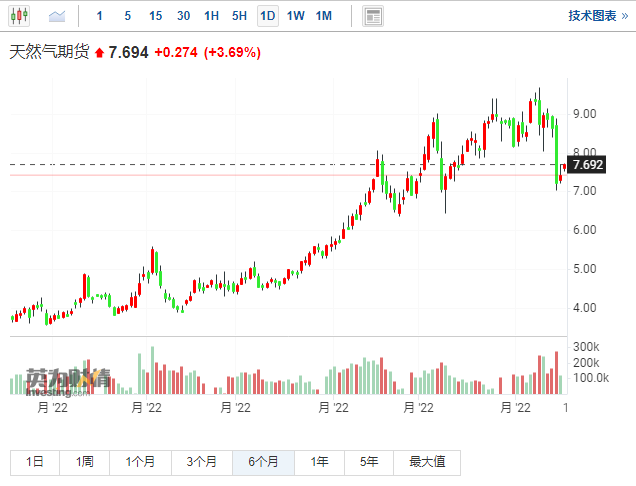Choose the 1M monthly interval
Image resolution: width=636 pixels, height=486 pixels.
pyautogui.click(x=324, y=16)
